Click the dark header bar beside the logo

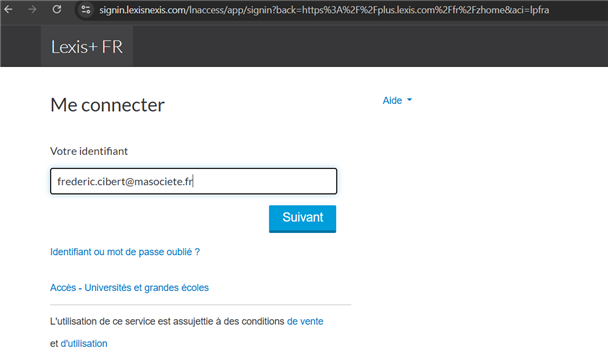pos(368,47)
